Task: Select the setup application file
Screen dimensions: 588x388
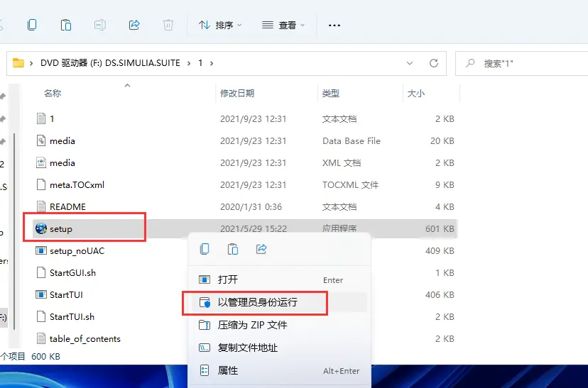Action: (x=61, y=229)
